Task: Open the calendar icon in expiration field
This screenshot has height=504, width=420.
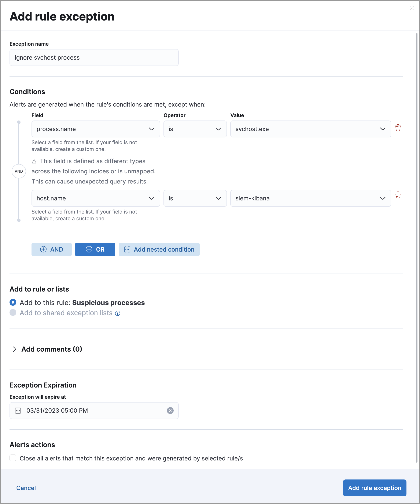Action: click(x=18, y=410)
